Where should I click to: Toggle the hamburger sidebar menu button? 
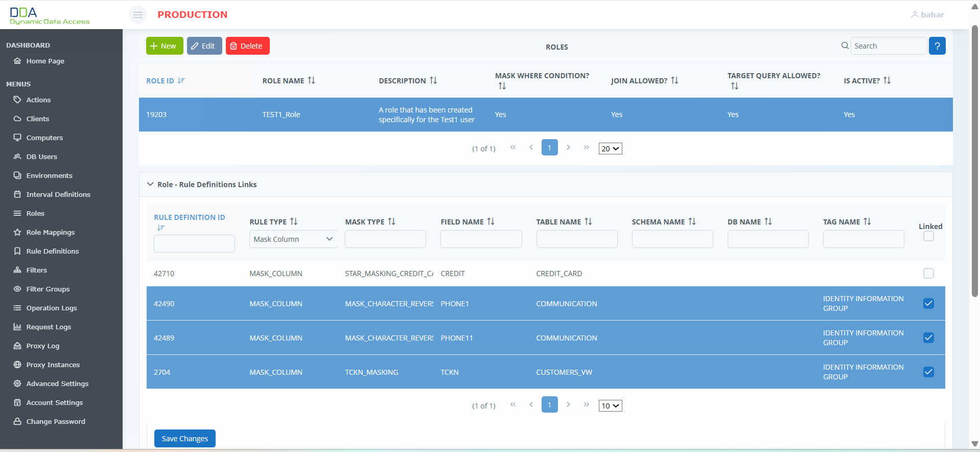point(138,15)
